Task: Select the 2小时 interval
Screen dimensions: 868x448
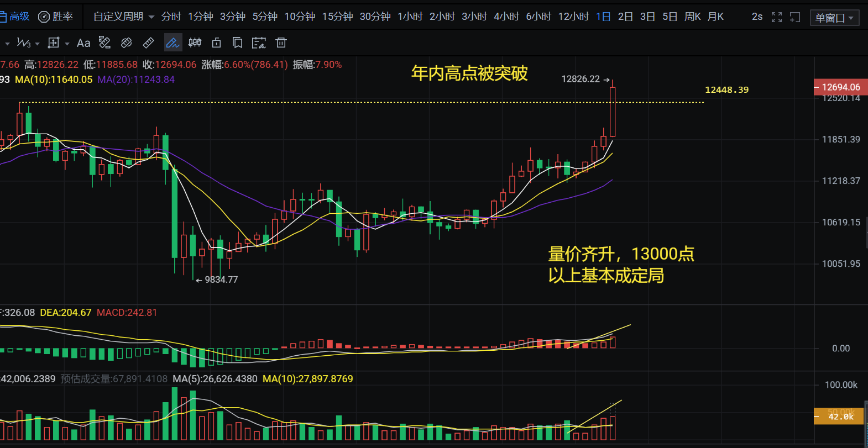Action: 442,17
